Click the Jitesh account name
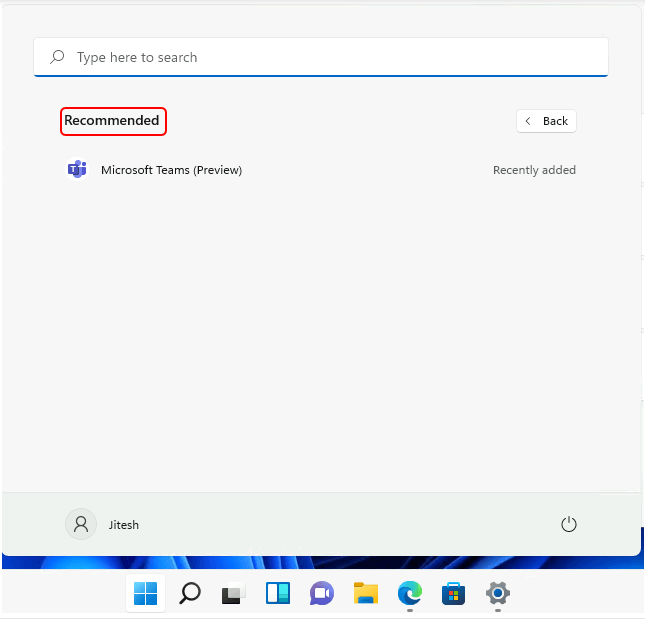The image size is (645, 619). [124, 525]
